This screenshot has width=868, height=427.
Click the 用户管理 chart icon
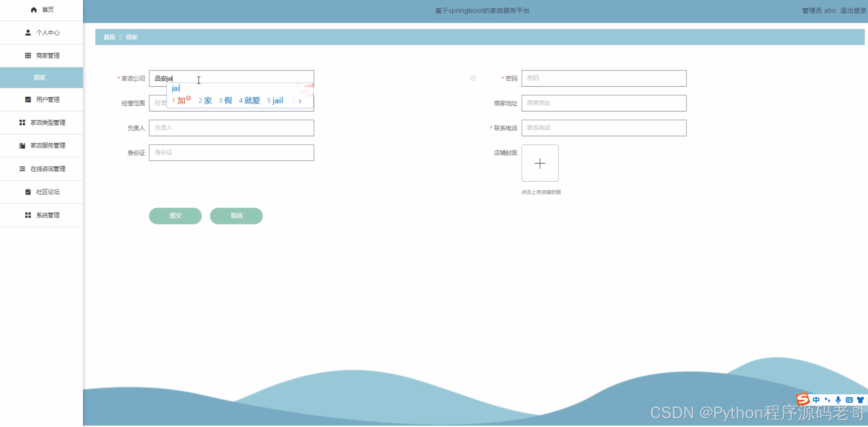tap(28, 100)
